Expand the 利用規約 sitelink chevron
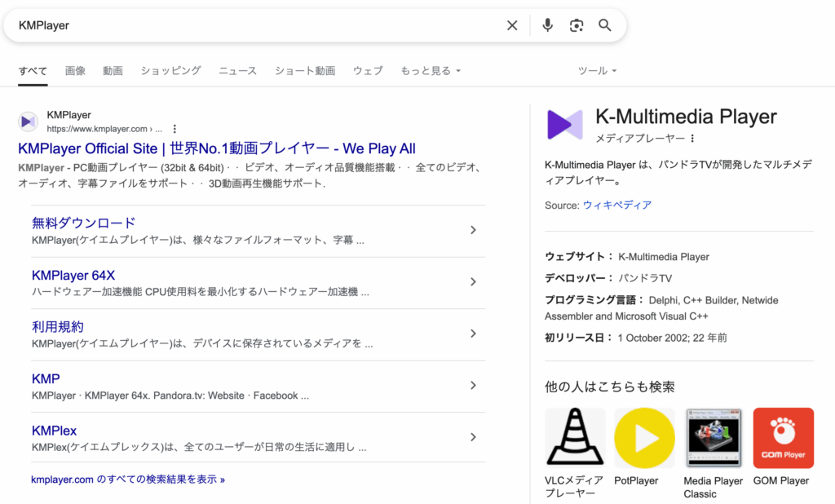Screen dimensions: 835x504 pyautogui.click(x=473, y=334)
